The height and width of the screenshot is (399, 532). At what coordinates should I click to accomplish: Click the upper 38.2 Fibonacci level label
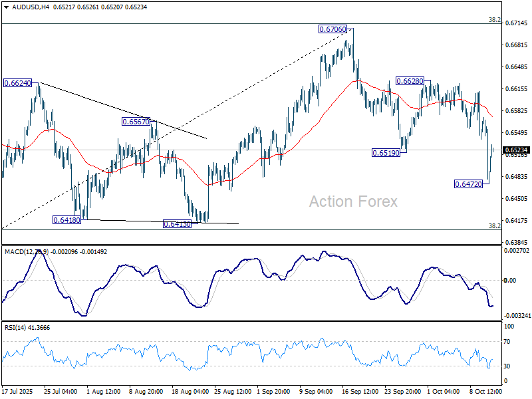494,20
